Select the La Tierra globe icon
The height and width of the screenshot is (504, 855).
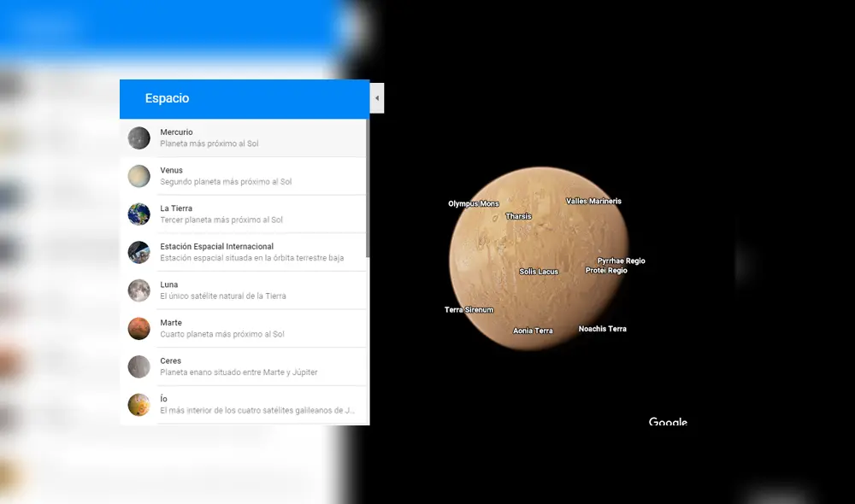click(139, 214)
